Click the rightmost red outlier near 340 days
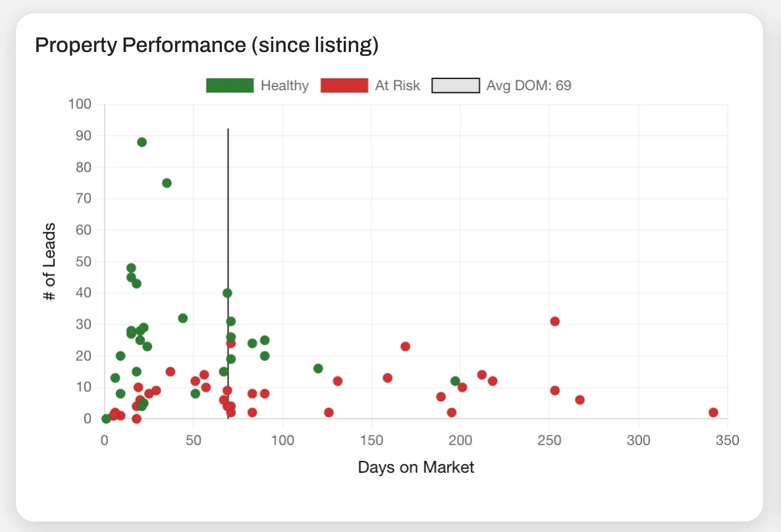781x532 pixels. [x=713, y=412]
